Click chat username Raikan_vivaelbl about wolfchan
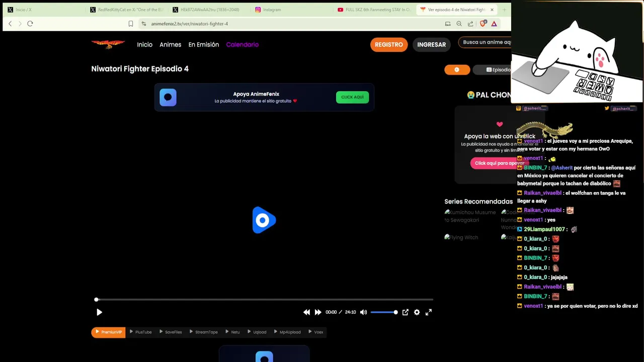644x362 pixels. coord(542,193)
